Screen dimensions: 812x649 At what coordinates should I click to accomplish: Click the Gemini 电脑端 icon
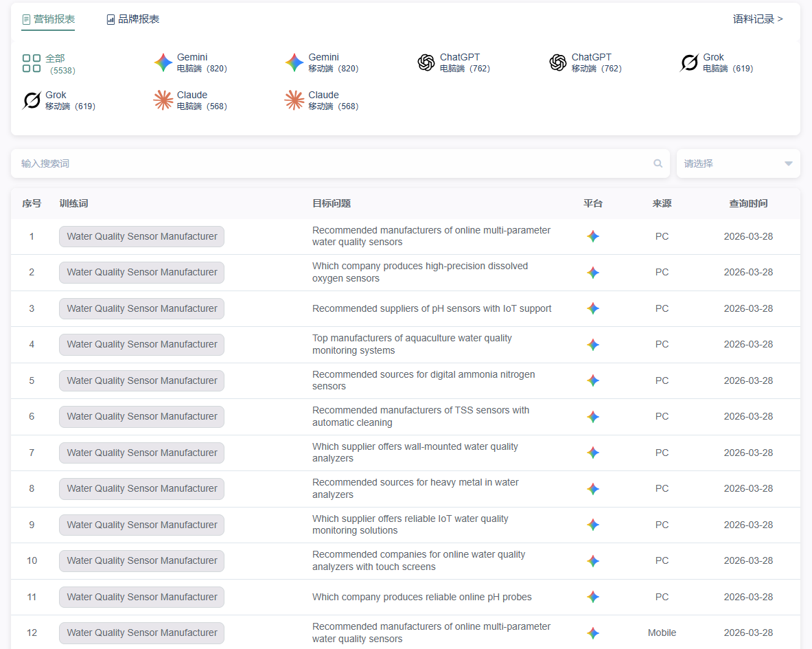pos(163,62)
